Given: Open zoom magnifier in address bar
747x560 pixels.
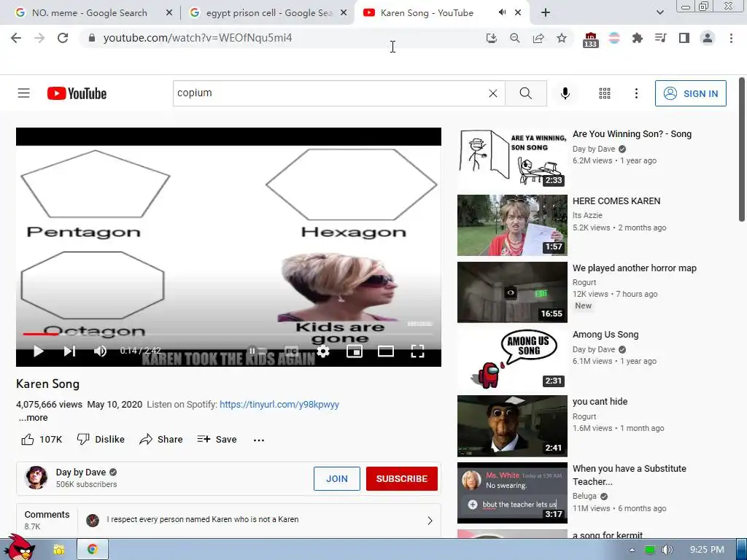Looking at the screenshot, I should (x=514, y=38).
